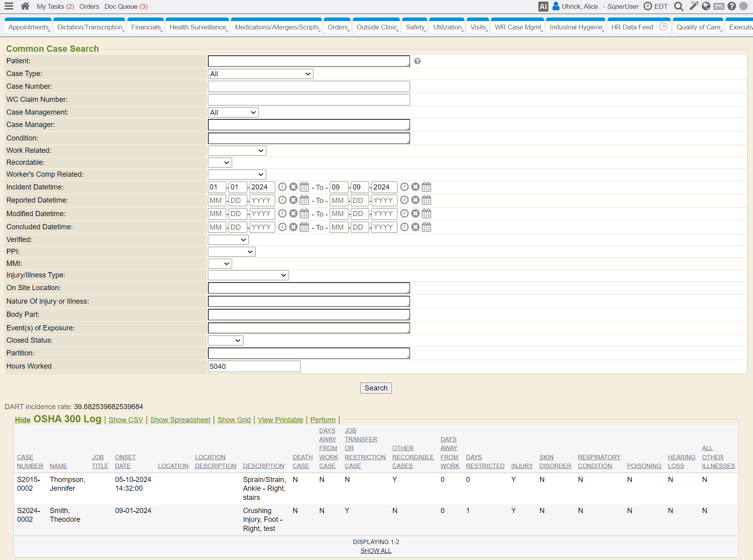Click the on-screen keyboard icon
753x560 pixels.
(x=719, y=6)
